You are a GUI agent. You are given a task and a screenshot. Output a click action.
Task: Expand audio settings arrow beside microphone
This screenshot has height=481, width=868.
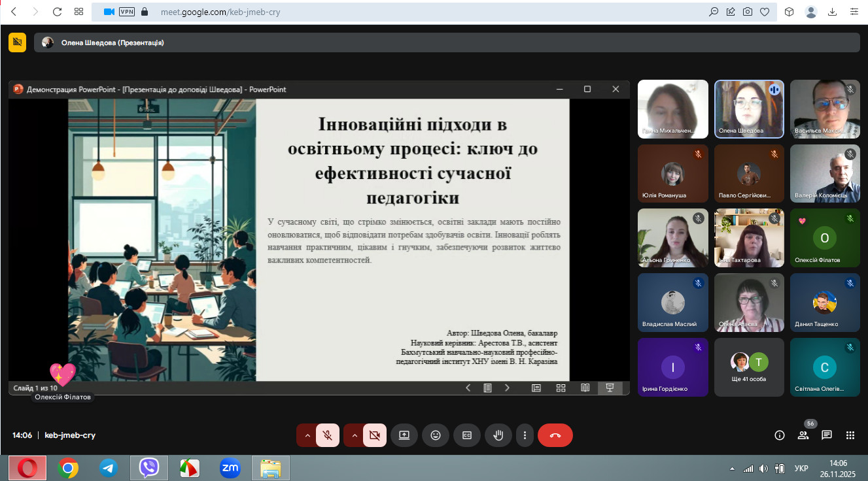point(307,435)
